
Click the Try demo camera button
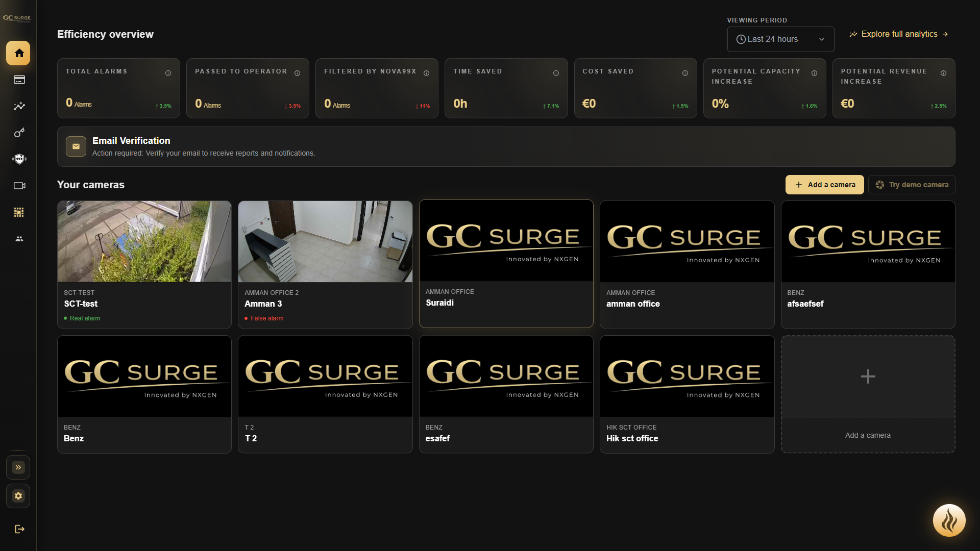(x=912, y=185)
